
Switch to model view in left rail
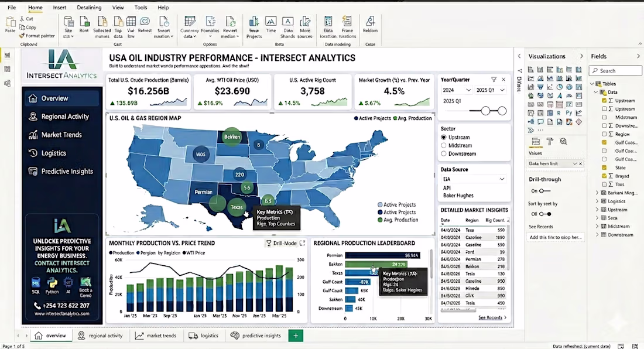click(x=7, y=83)
